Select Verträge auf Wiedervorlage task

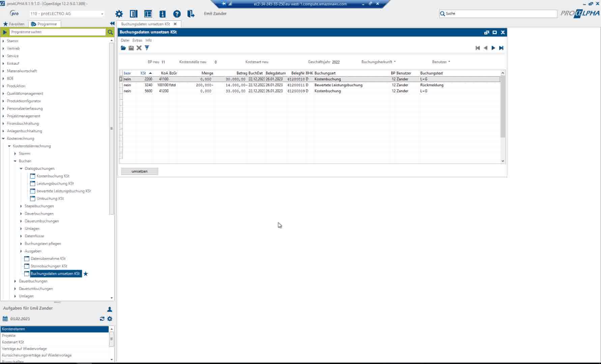click(x=55, y=349)
